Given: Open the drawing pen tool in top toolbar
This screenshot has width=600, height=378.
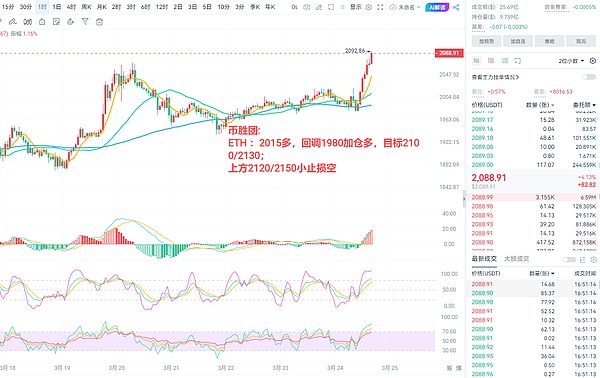Looking at the screenshot, I should click(319, 7).
